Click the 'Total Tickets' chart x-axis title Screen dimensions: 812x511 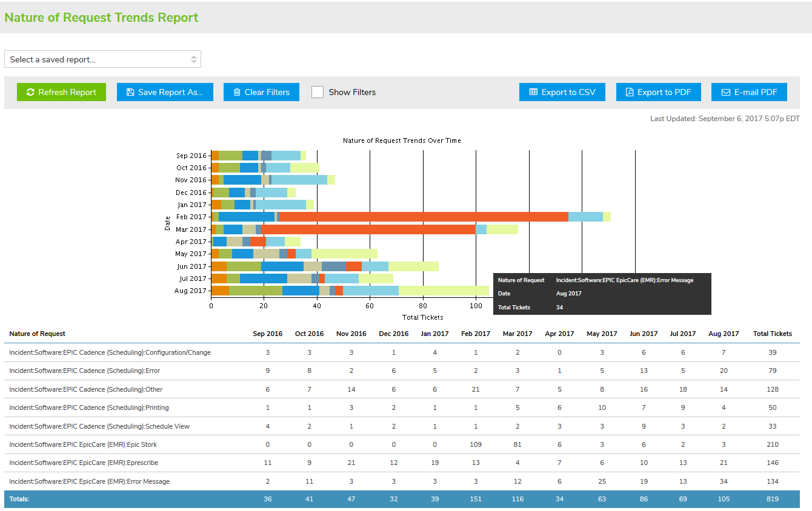pos(423,317)
